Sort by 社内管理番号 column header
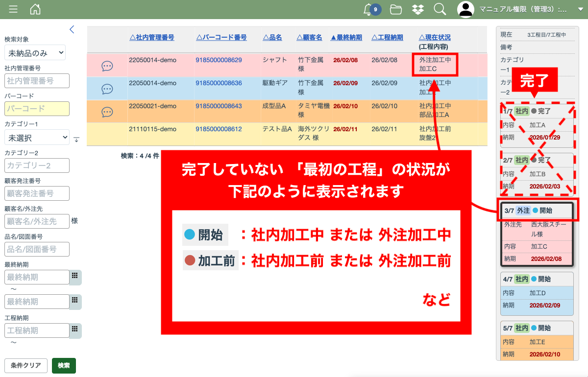588x377 pixels. [x=152, y=38]
